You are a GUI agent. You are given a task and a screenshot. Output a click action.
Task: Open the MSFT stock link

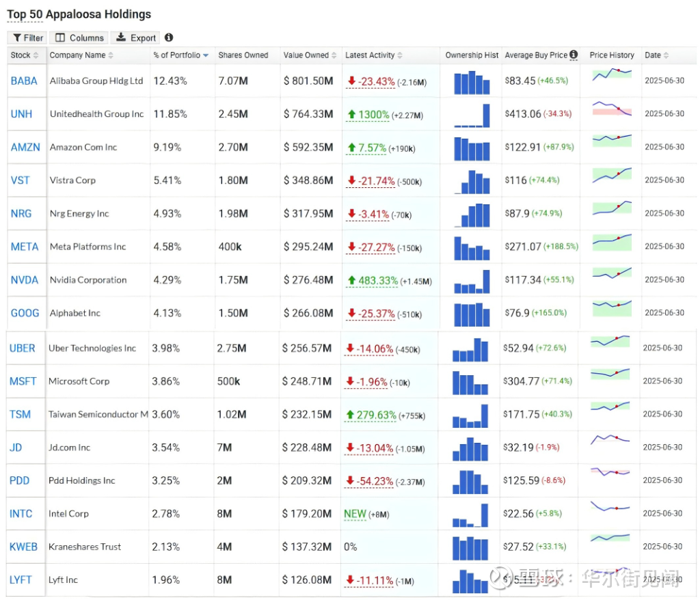click(x=23, y=381)
